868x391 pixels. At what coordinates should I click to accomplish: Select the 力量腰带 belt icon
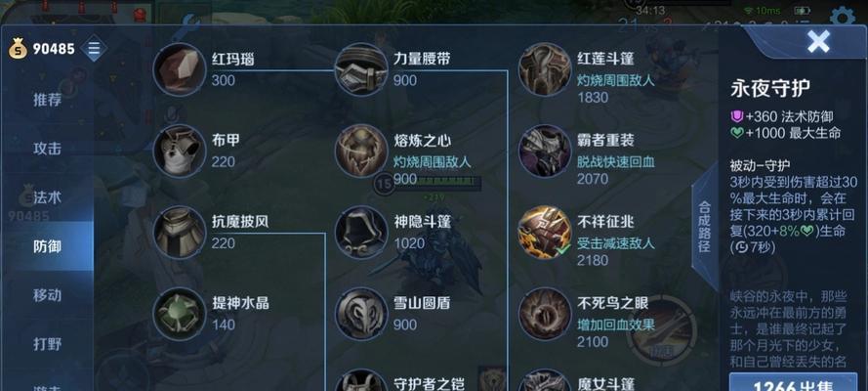[x=361, y=69]
